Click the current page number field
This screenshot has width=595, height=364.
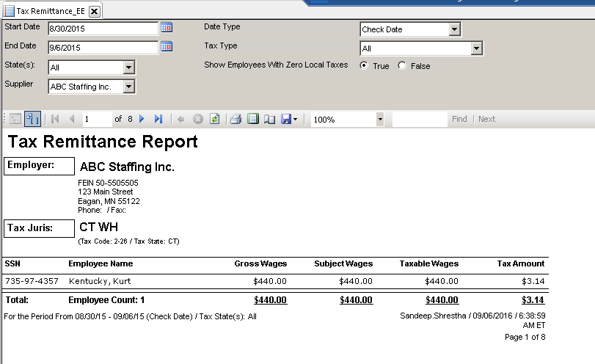(x=97, y=119)
